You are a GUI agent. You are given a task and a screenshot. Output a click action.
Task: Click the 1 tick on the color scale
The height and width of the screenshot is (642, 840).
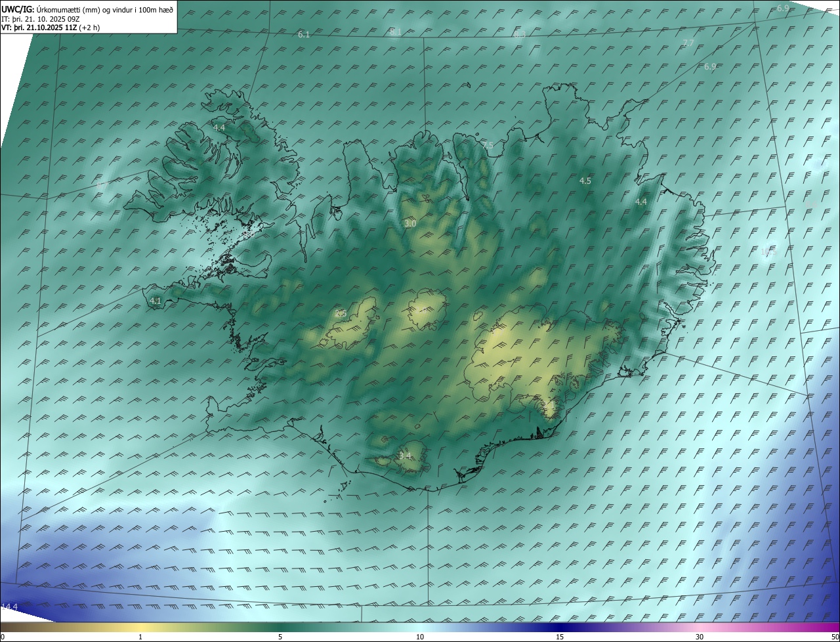(x=140, y=637)
